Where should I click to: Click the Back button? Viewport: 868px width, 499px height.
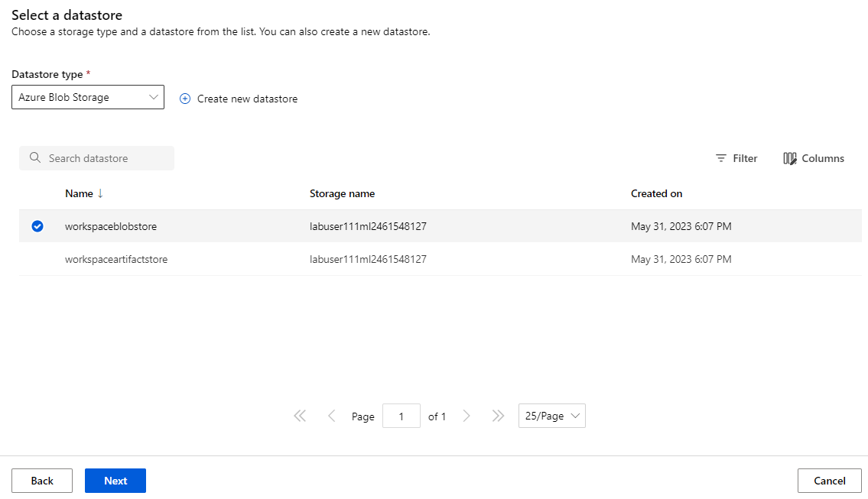42,481
